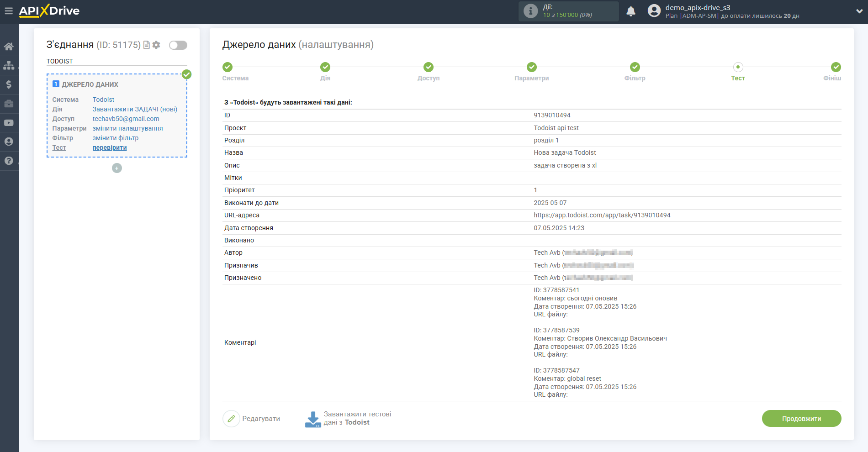Open the help question mark icon
868x452 pixels.
(9, 161)
